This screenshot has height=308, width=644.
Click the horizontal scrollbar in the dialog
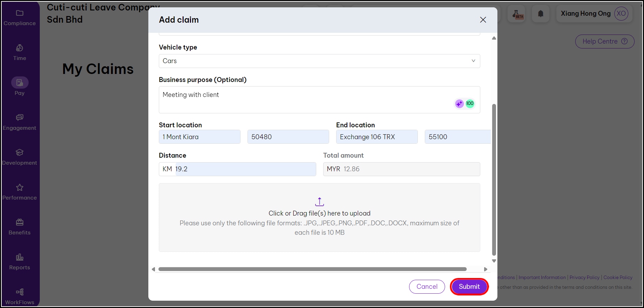tap(312, 269)
